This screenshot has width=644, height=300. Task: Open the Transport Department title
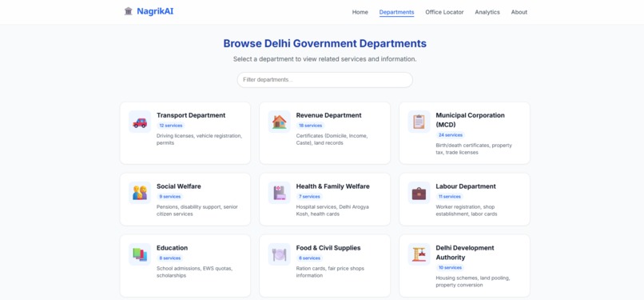[191, 115]
